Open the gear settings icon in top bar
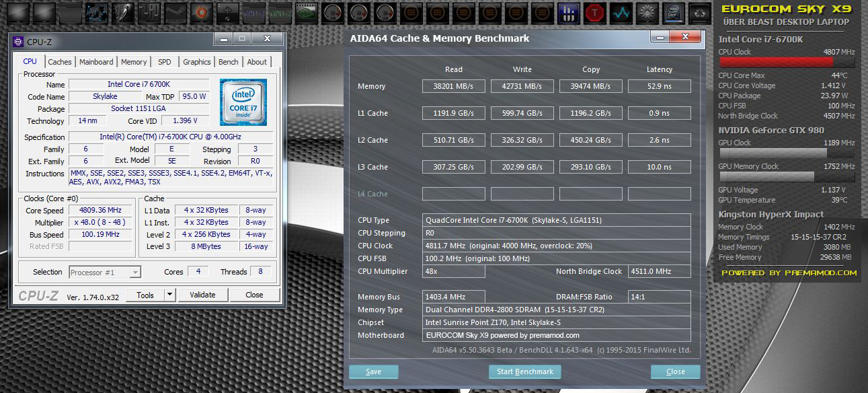The width and height of the screenshot is (868, 393). click(647, 11)
